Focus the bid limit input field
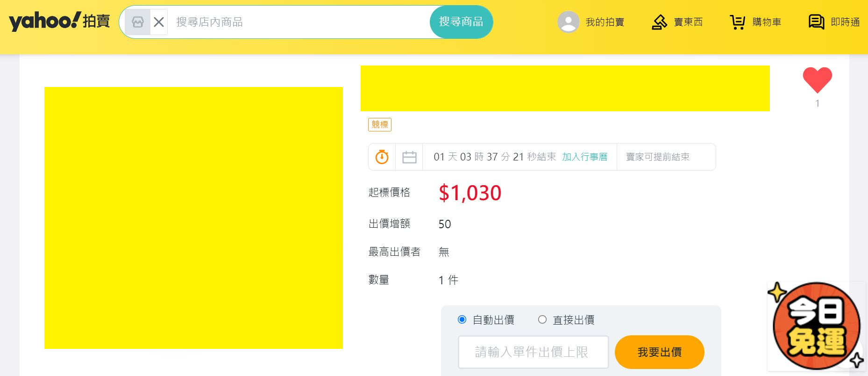The height and width of the screenshot is (376, 868). click(534, 352)
